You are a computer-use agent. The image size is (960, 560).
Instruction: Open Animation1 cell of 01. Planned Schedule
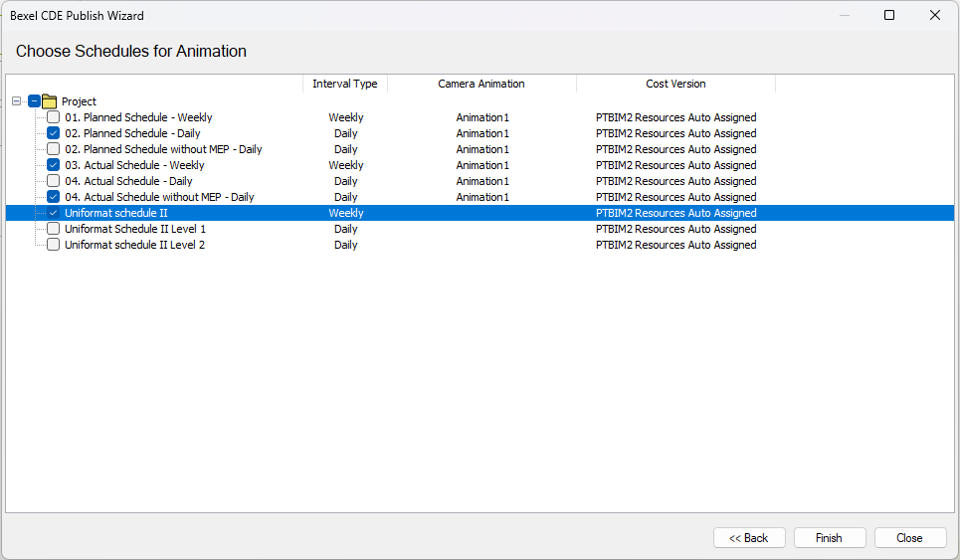tap(482, 117)
